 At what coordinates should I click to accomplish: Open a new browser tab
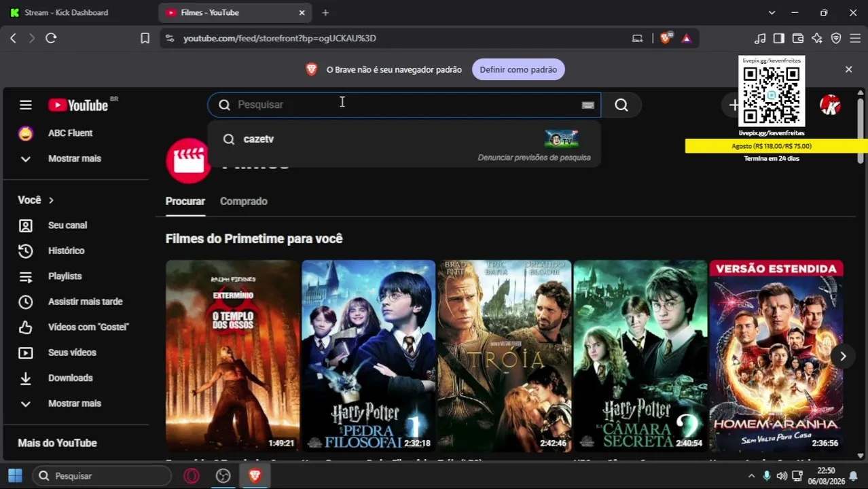point(325,12)
